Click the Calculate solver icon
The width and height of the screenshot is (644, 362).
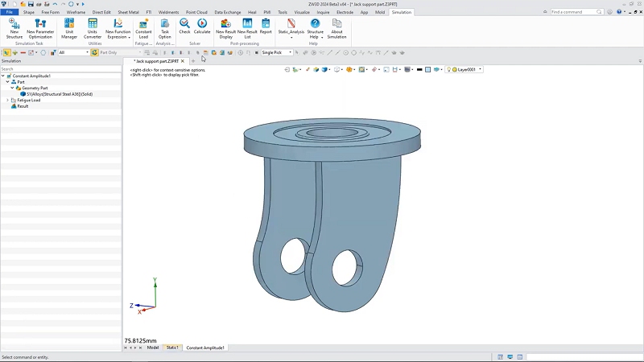tap(202, 24)
